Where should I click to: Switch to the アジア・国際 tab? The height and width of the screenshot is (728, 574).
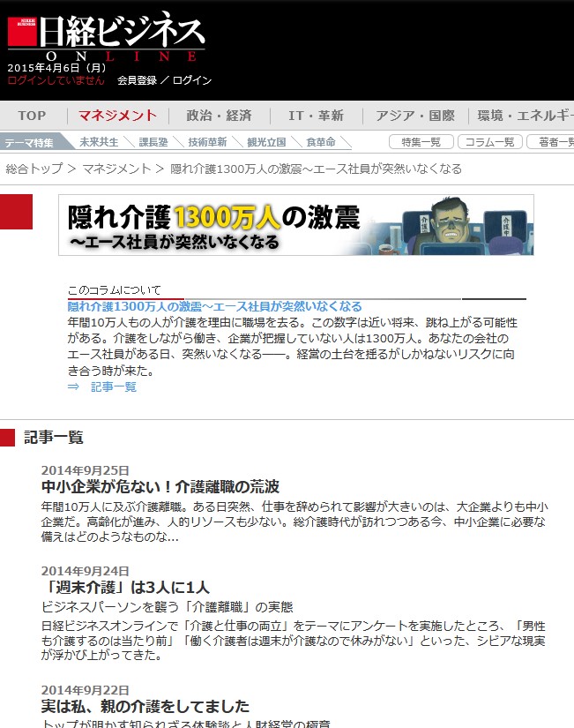coord(414,116)
